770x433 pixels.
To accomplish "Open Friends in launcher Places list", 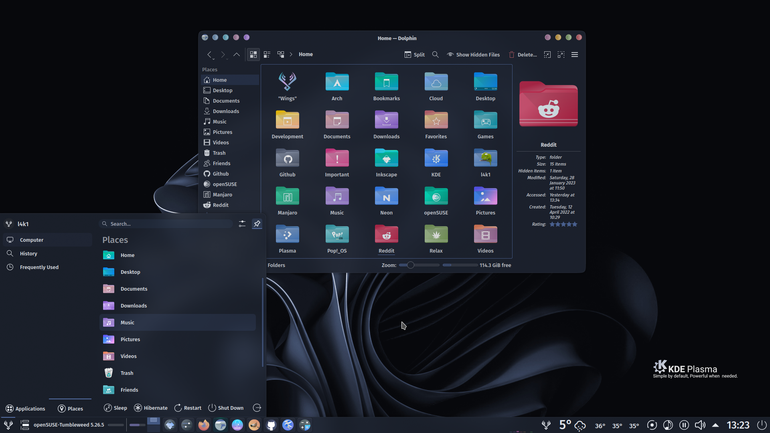I will pos(178,390).
